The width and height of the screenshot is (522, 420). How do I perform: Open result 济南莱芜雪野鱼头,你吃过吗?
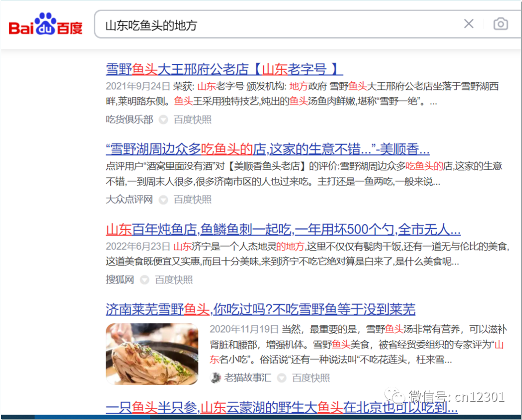tap(261, 309)
